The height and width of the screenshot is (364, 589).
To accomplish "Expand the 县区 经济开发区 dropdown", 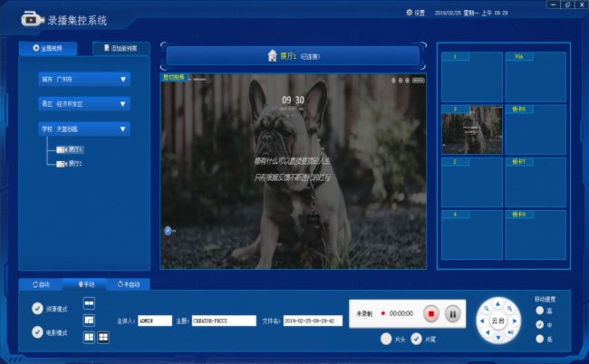I will (x=122, y=104).
